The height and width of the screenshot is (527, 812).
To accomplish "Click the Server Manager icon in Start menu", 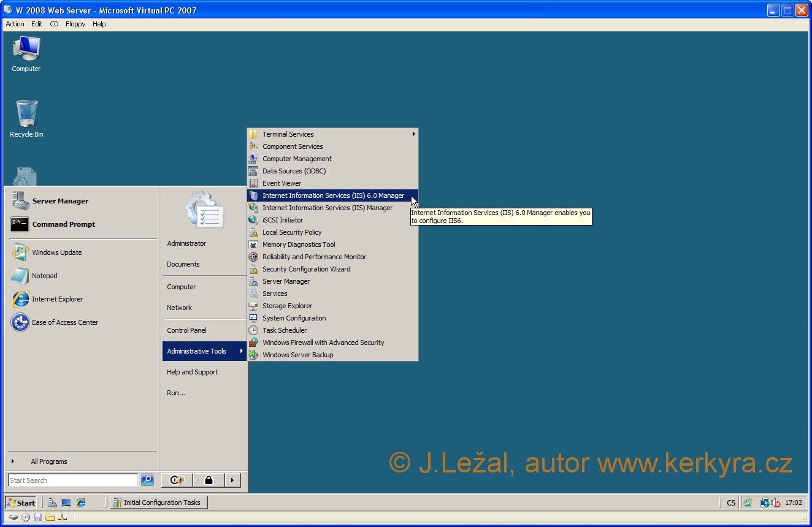I will click(x=20, y=201).
